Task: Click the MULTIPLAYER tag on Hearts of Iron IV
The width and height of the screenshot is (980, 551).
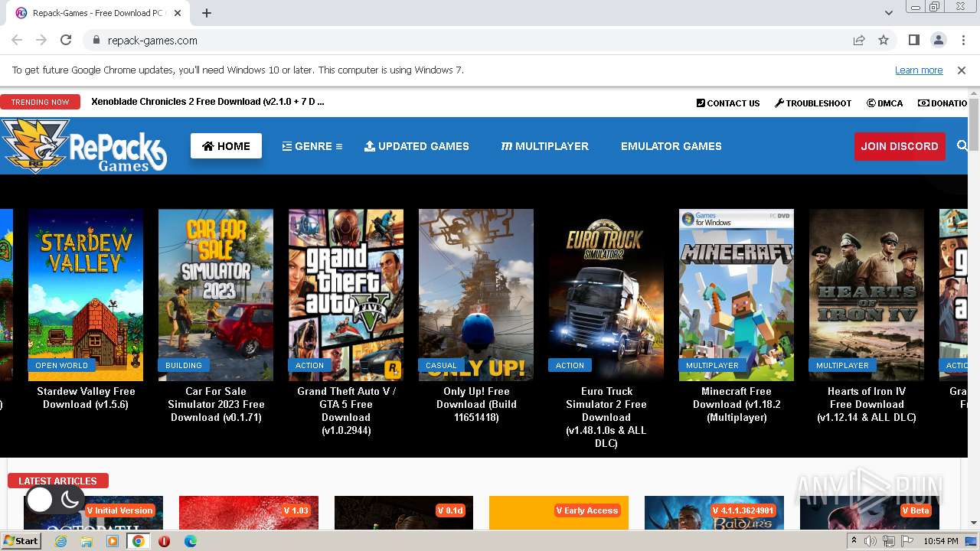Action: [842, 365]
